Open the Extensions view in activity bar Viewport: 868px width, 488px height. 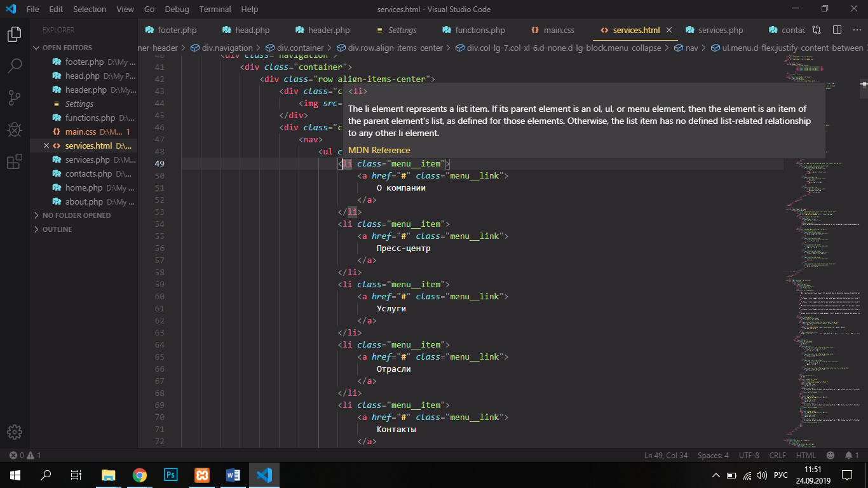tap(15, 162)
